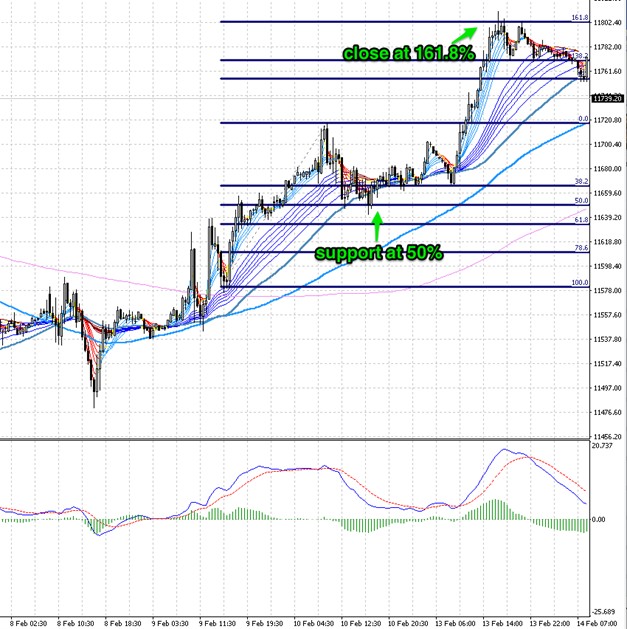Click price axis value 11618.80
627x629 pixels.
coord(607,242)
